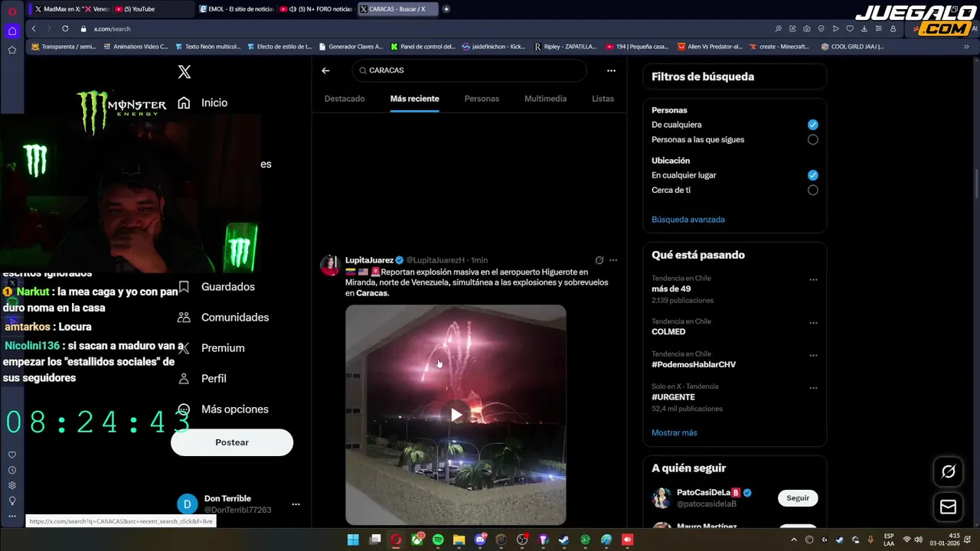The width and height of the screenshot is (980, 551).
Task: Open Generador Claves bookmark
Action: 351,47
